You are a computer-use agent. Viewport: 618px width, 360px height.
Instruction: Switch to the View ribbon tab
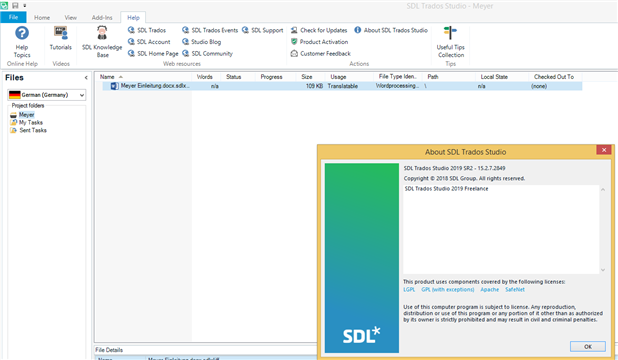[71, 18]
